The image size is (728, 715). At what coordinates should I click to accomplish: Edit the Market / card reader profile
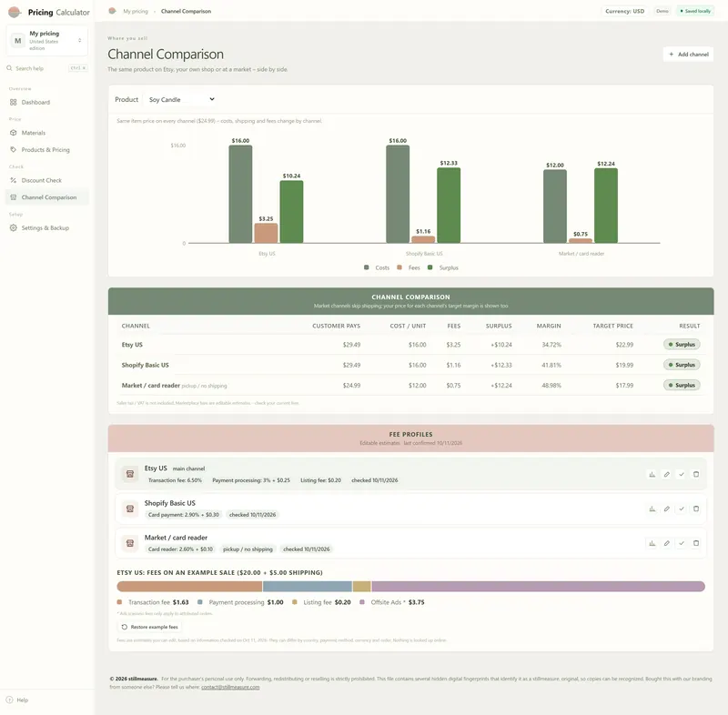666,543
